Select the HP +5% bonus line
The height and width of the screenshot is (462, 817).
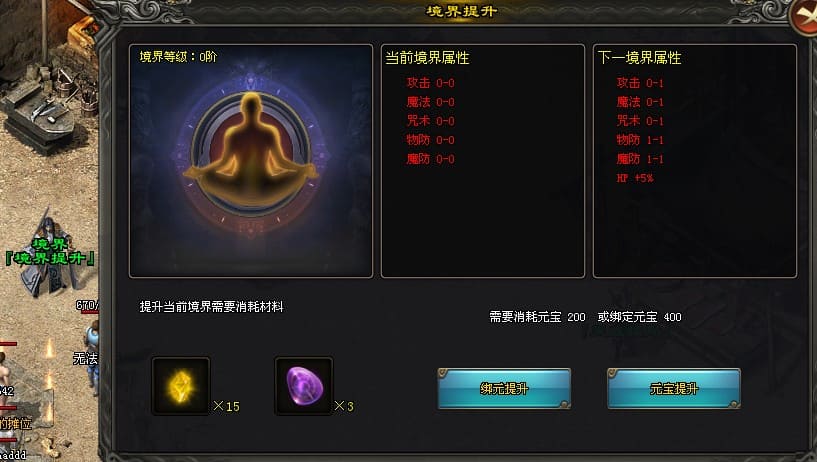[635, 178]
